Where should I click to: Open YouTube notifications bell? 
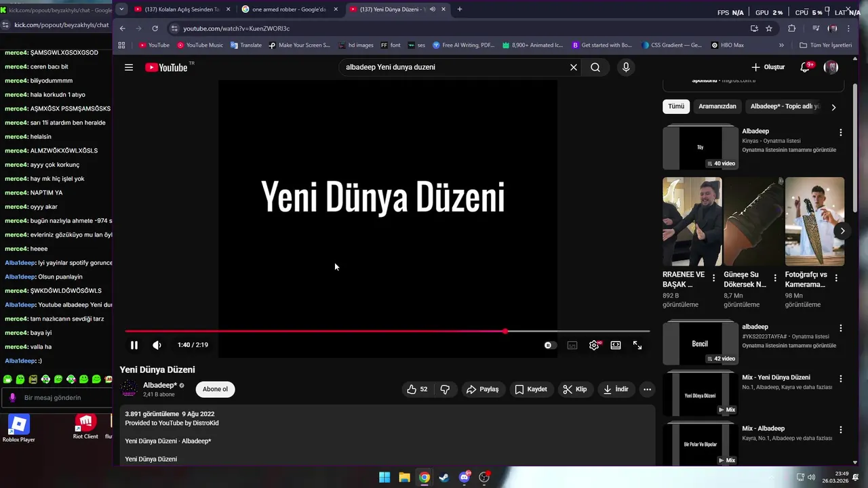click(x=805, y=67)
